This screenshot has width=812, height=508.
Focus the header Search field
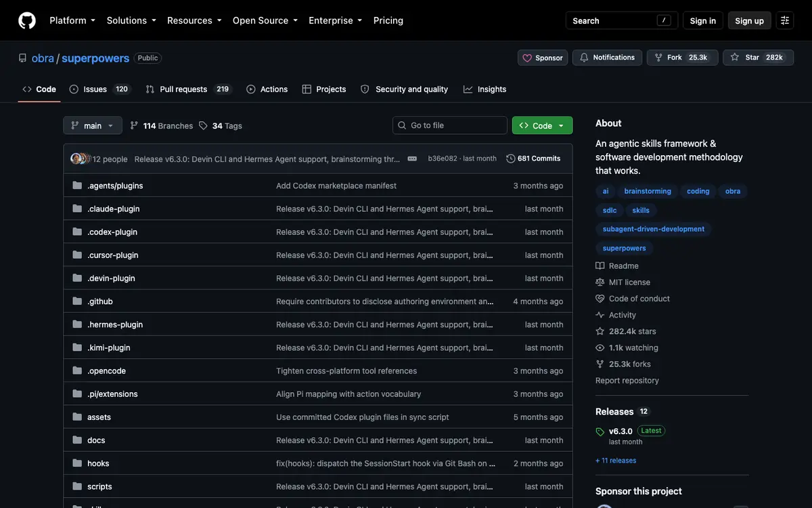(x=621, y=20)
